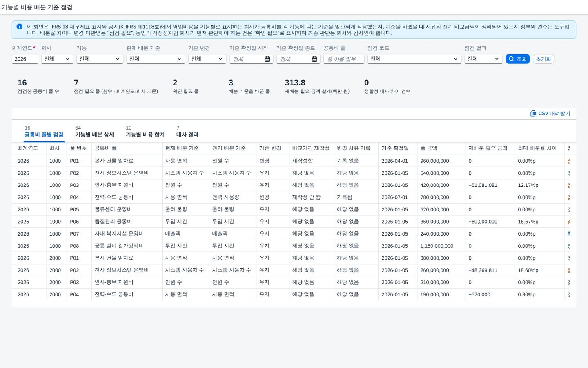Open the calendar picker for 기준 확정일 시작
This screenshot has height=368, width=588.
267,59
